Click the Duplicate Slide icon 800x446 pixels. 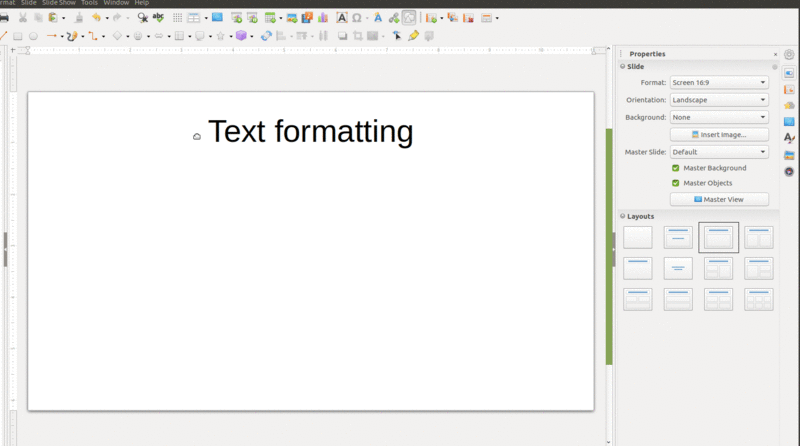(453, 18)
